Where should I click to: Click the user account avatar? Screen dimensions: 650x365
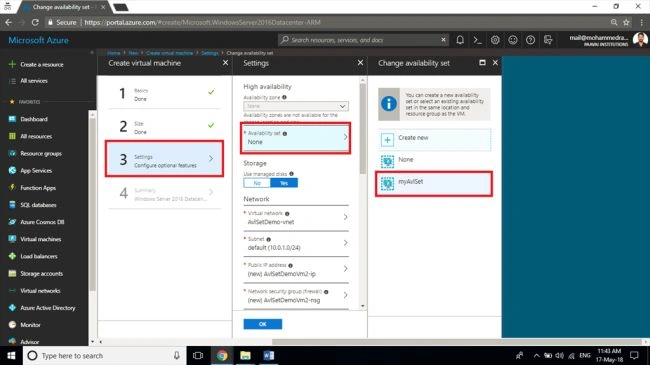tap(640, 40)
